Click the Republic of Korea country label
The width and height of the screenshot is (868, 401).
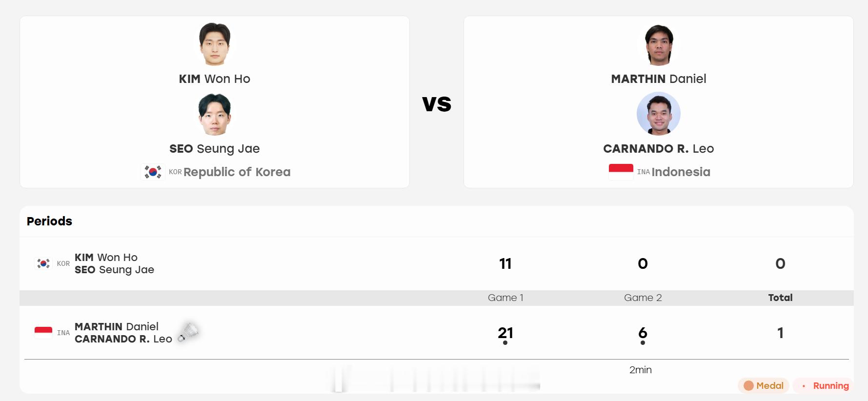pos(237,172)
